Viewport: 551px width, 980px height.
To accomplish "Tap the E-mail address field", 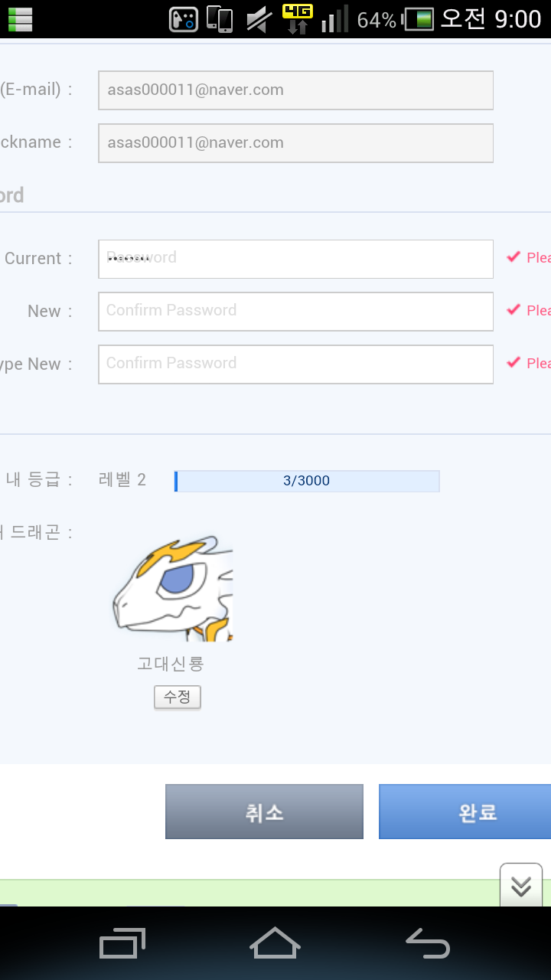I will (x=295, y=90).
